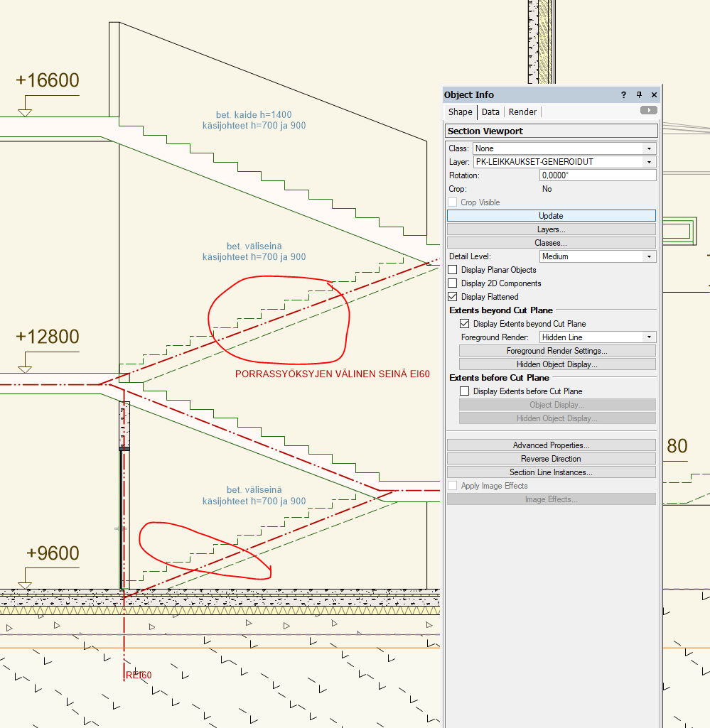Enable Display 2D Components
The width and height of the screenshot is (710, 728).
(x=453, y=283)
